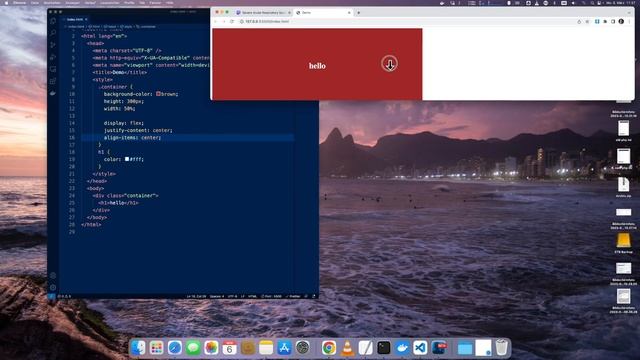Click the #fff color swatch in CSS
Image resolution: width=640 pixels, height=360 pixels.
coord(127,159)
